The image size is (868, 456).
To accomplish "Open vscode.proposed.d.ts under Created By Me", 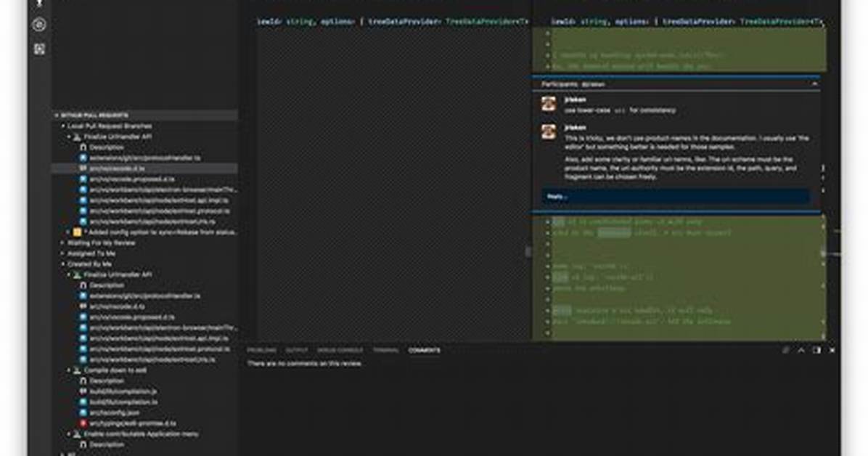I will 132,317.
